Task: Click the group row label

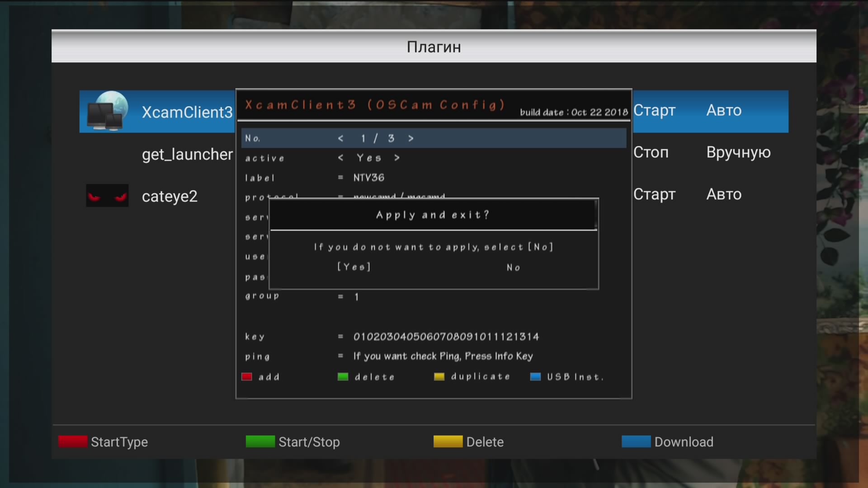Action: click(x=262, y=296)
